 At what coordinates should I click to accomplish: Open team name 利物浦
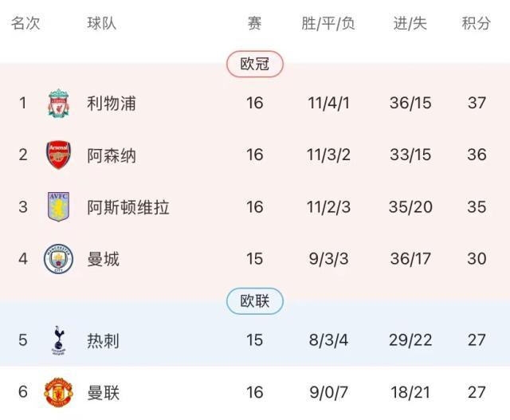point(112,104)
